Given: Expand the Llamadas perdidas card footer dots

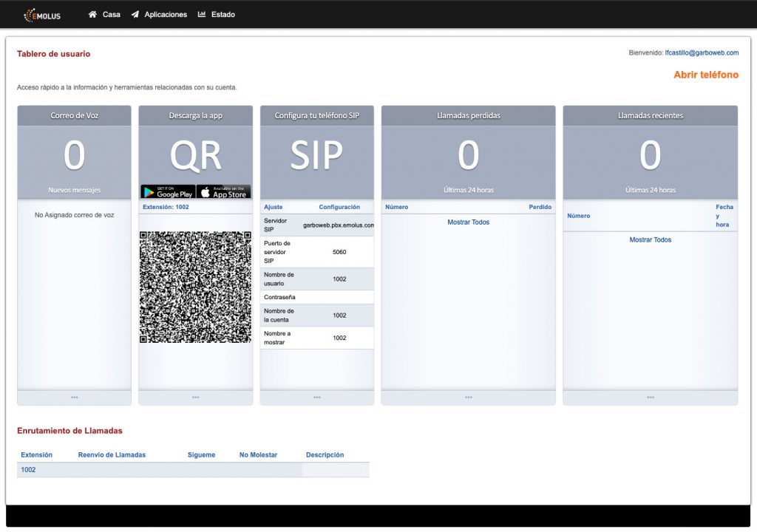Looking at the screenshot, I should click(468, 398).
